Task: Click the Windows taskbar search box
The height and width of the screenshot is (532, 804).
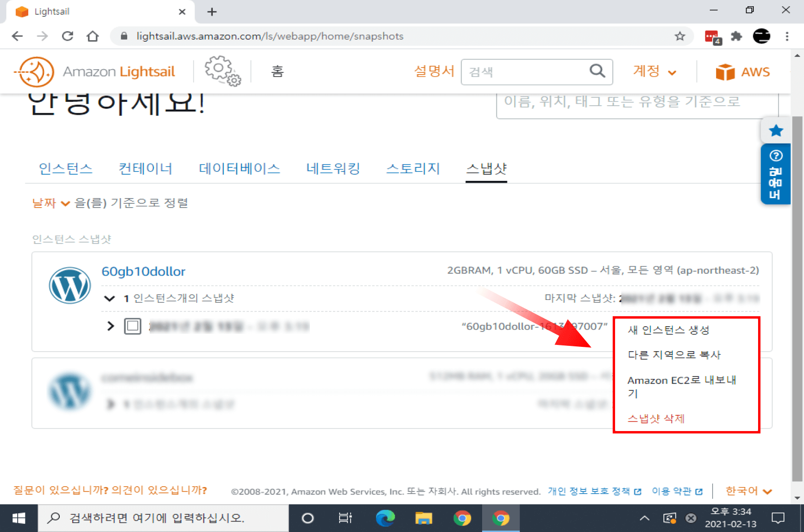Action: tap(163, 518)
